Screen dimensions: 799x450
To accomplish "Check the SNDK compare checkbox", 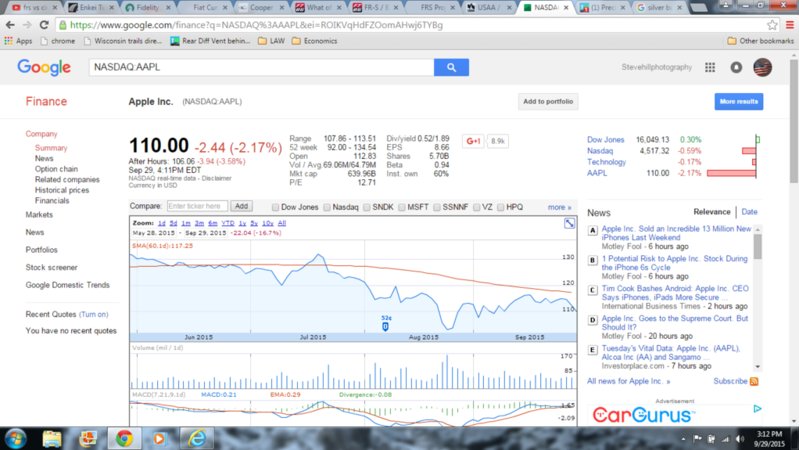I will pyautogui.click(x=366, y=207).
